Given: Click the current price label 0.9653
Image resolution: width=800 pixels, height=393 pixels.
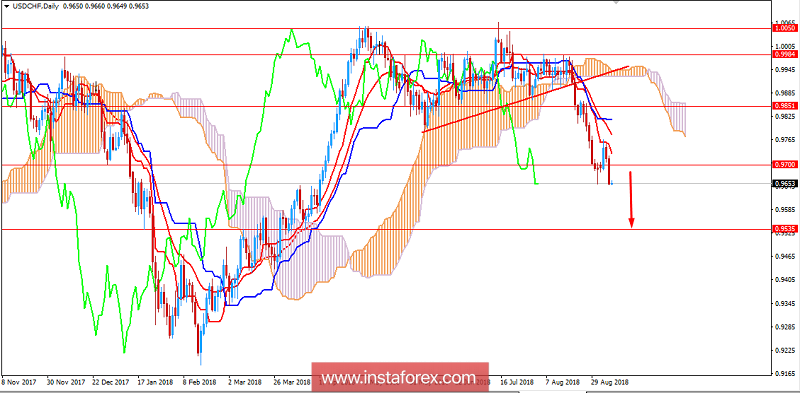Looking at the screenshot, I should 785,183.
